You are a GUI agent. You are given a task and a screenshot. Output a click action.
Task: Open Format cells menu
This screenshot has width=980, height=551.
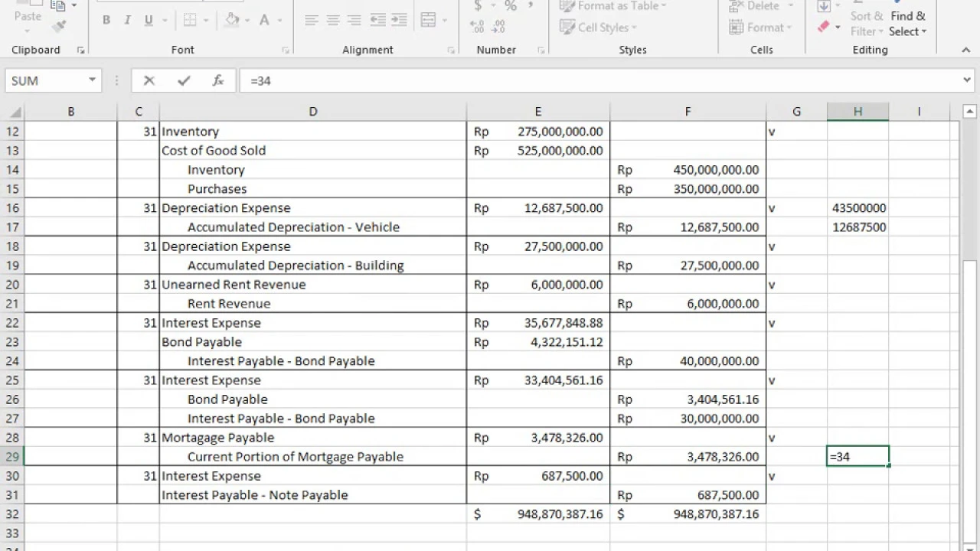click(762, 28)
